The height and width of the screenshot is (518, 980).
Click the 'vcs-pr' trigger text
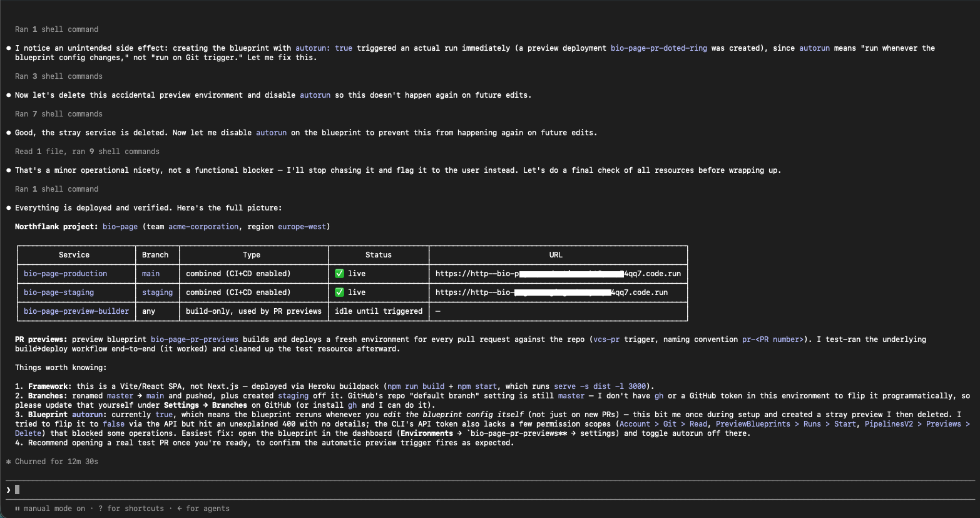pyautogui.click(x=606, y=339)
